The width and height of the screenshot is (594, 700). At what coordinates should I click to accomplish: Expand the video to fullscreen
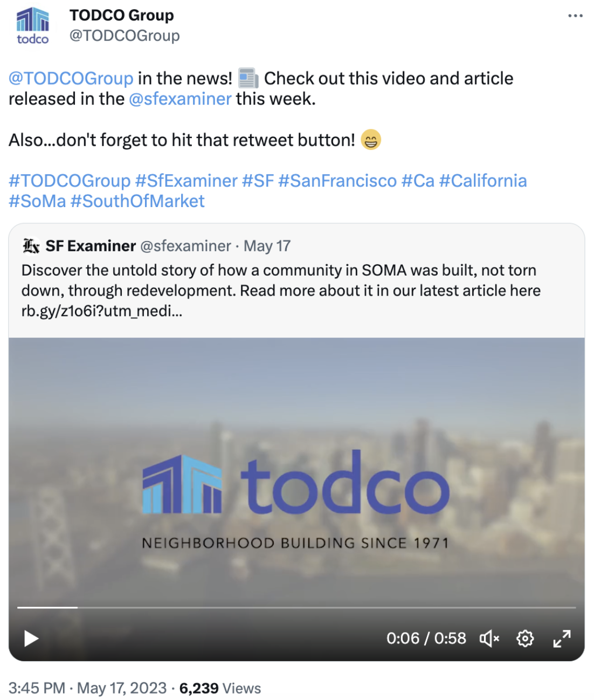tap(562, 639)
